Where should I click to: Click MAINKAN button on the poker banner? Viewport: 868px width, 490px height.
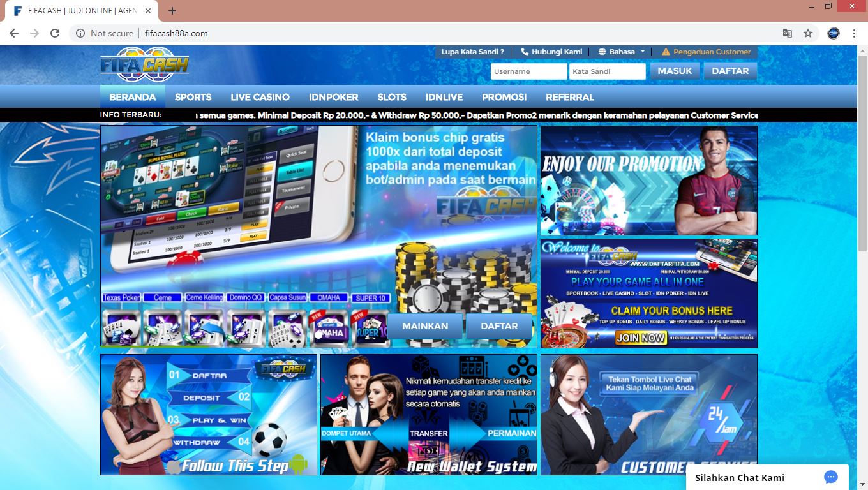tap(425, 326)
